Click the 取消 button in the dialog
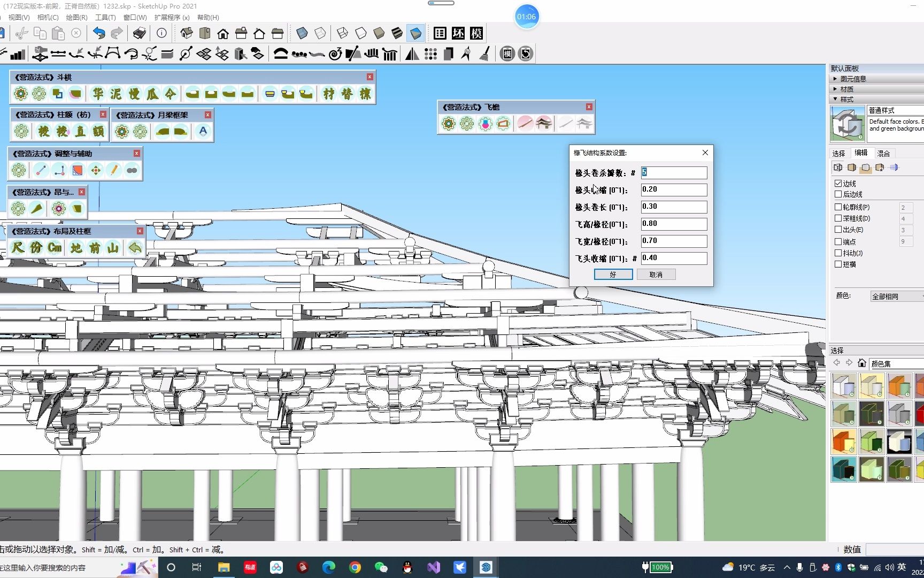Image resolution: width=924 pixels, height=578 pixels. pos(656,275)
